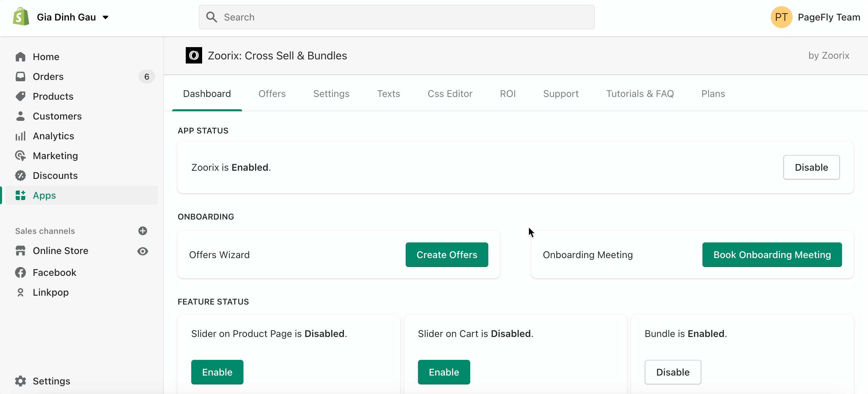Click the Online Store storefront icon
This screenshot has height=394, width=868.
click(20, 251)
